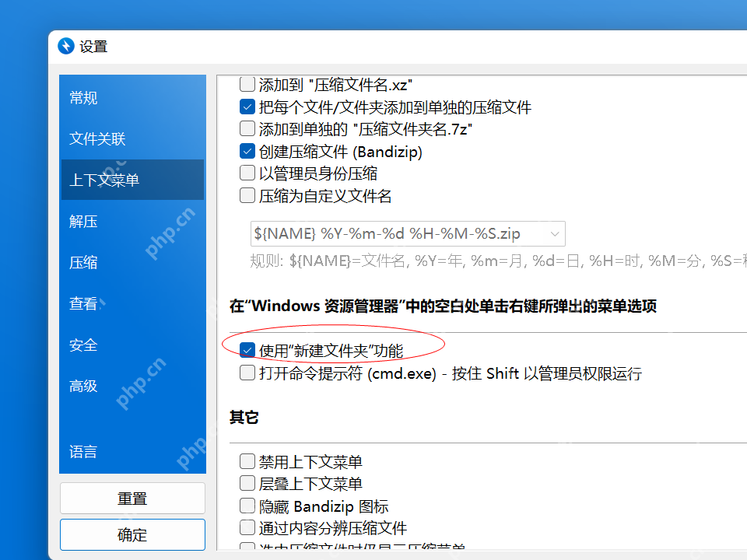Viewport: 747px width, 560px height.
Task: Check 压缩为自定义文件名 option
Action: click(x=247, y=195)
